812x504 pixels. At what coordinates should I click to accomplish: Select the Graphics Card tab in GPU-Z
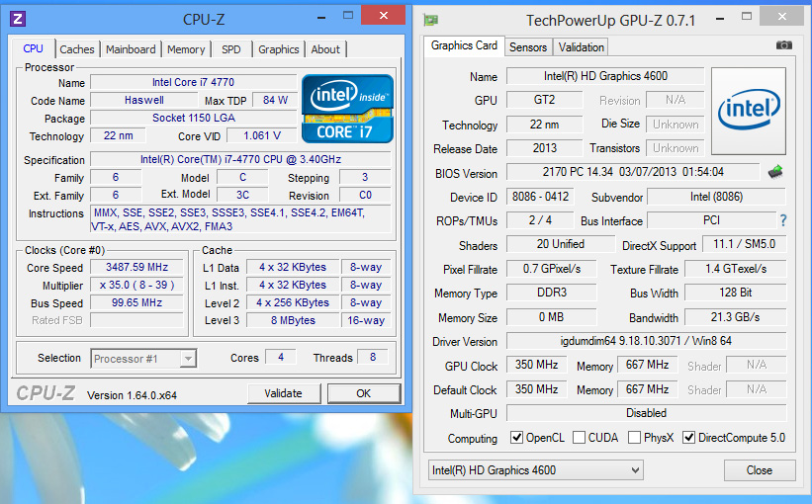tap(464, 45)
